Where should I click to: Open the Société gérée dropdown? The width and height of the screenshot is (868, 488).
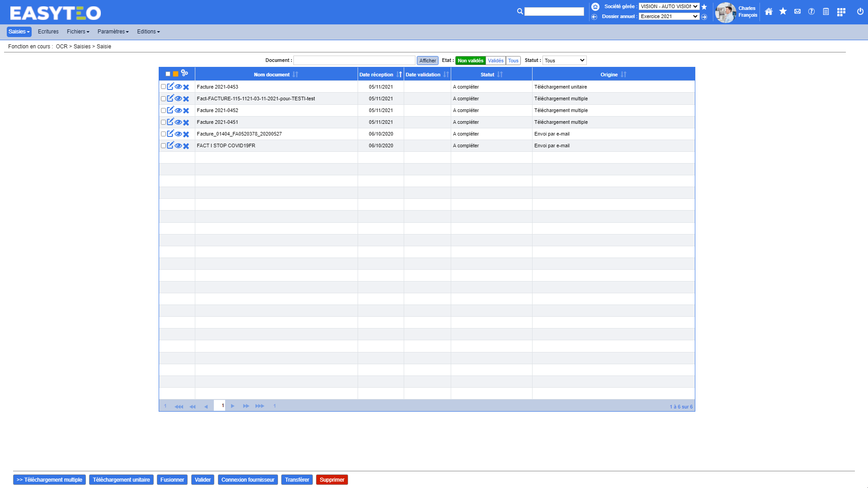coord(669,6)
